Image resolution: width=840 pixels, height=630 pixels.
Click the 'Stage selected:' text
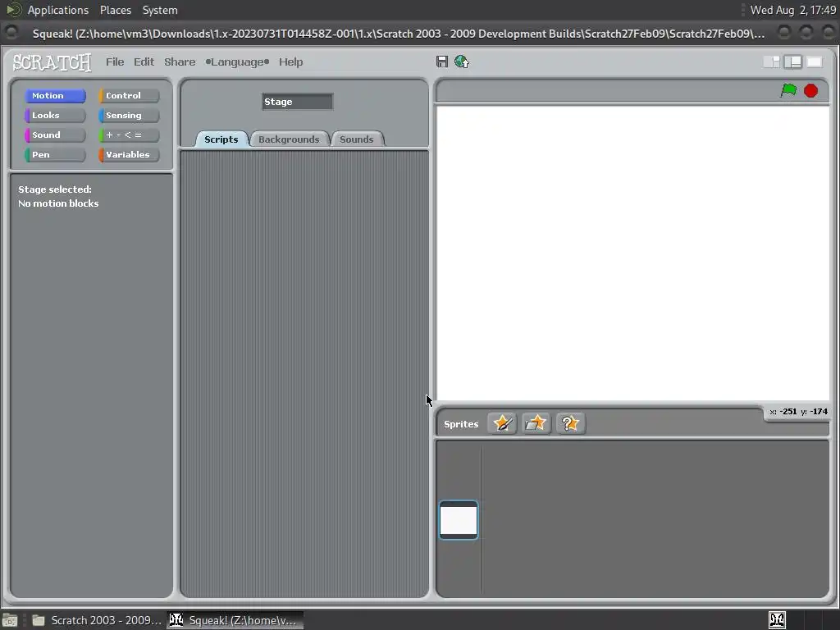55,189
